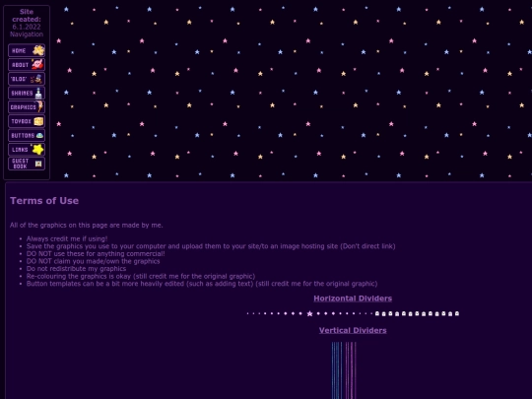This screenshot has height=399, width=532.
Task: Go to the Buttons navigation button
Action: 27,135
